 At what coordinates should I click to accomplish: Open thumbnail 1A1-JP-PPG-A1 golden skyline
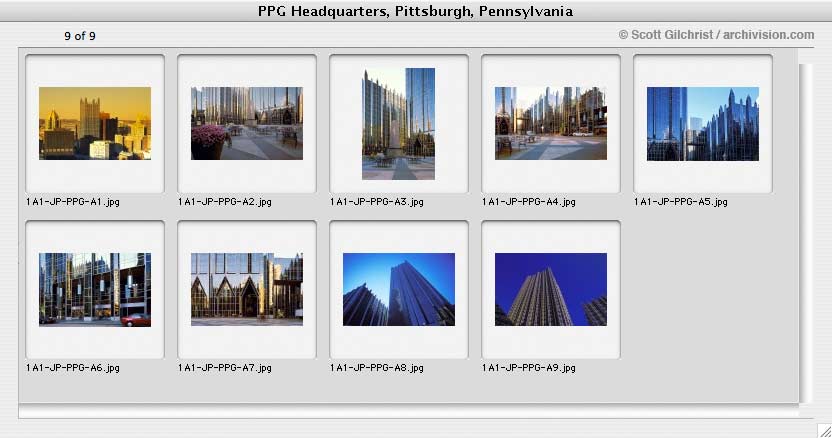tap(95, 123)
